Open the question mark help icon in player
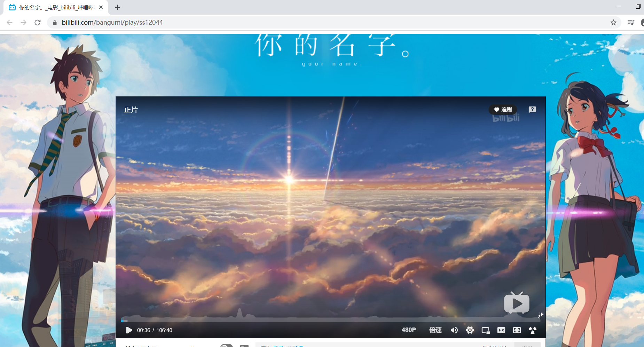Screen dimensions: 644x347 click(532, 110)
